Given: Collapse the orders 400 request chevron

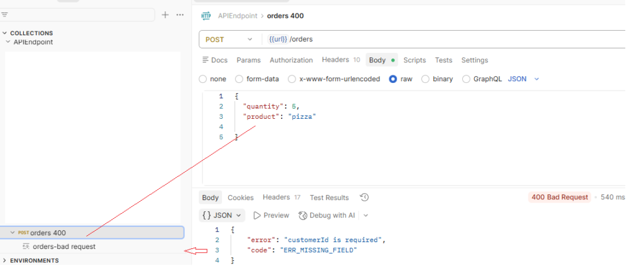Looking at the screenshot, I should 13,233.
